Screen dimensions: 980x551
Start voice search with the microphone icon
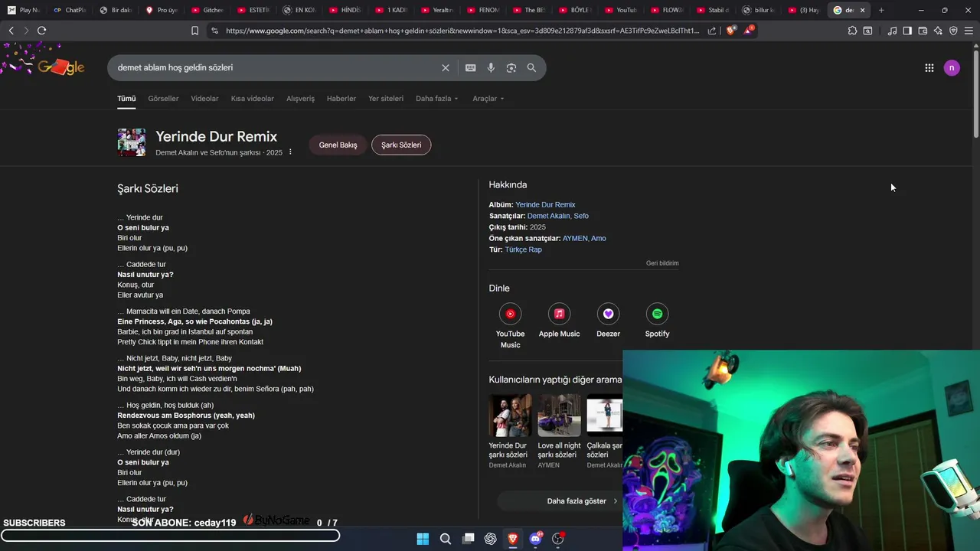(x=491, y=67)
